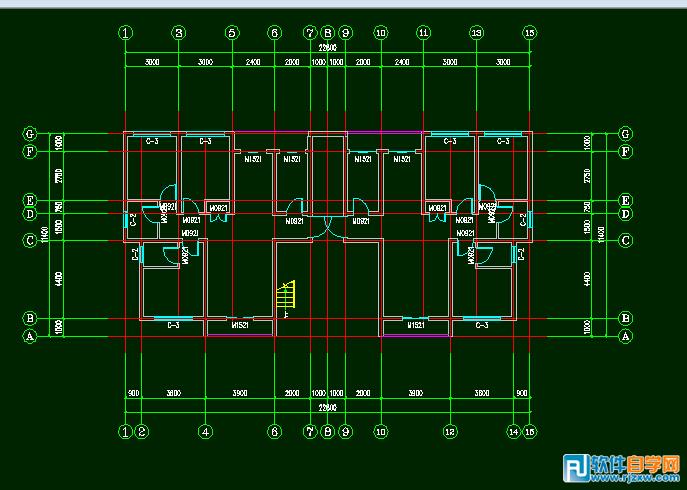The image size is (687, 490).
Task: Click the 2400 dimension between axes 10 and 11
Action: pyautogui.click(x=402, y=62)
